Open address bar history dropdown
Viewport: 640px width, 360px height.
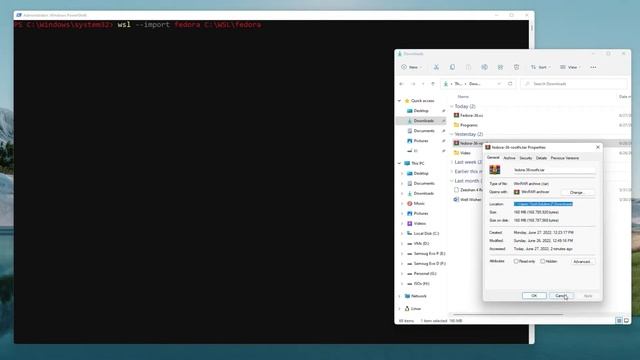499,84
